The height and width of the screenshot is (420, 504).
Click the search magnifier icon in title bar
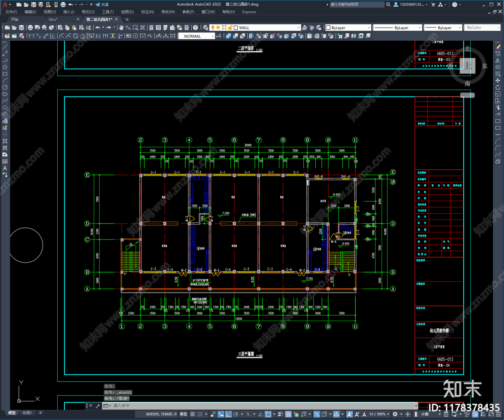coord(388,4)
